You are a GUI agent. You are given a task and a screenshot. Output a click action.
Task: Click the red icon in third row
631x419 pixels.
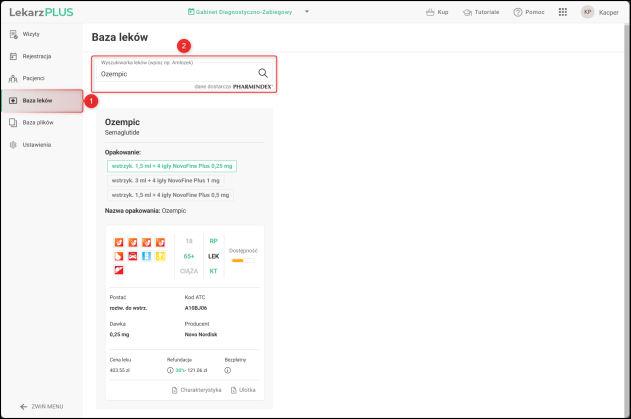pos(119,270)
